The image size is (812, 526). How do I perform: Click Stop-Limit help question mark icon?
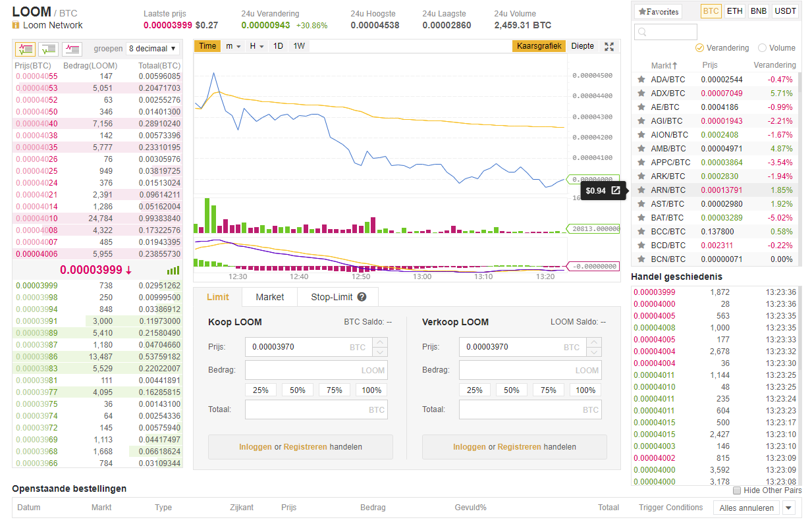point(362,297)
